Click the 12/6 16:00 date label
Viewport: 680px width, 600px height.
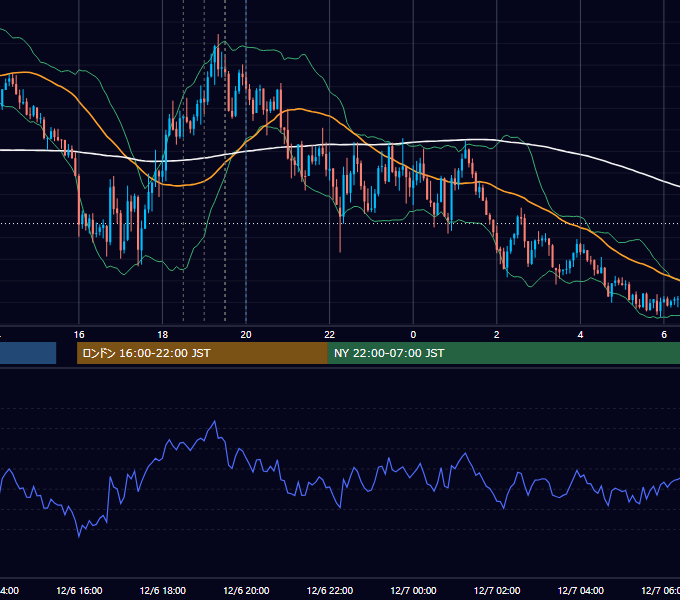[79, 590]
